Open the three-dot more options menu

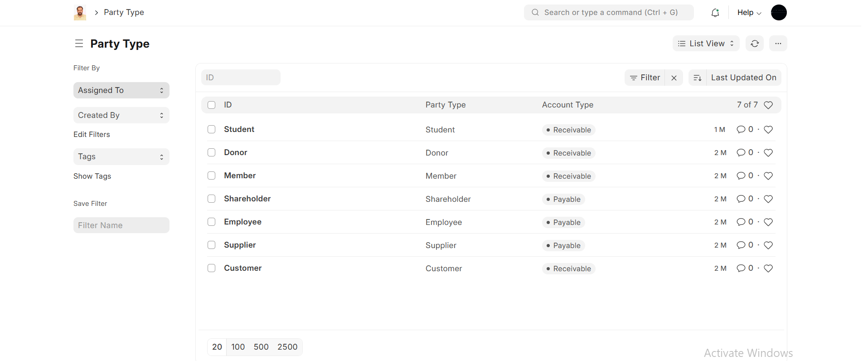point(778,44)
